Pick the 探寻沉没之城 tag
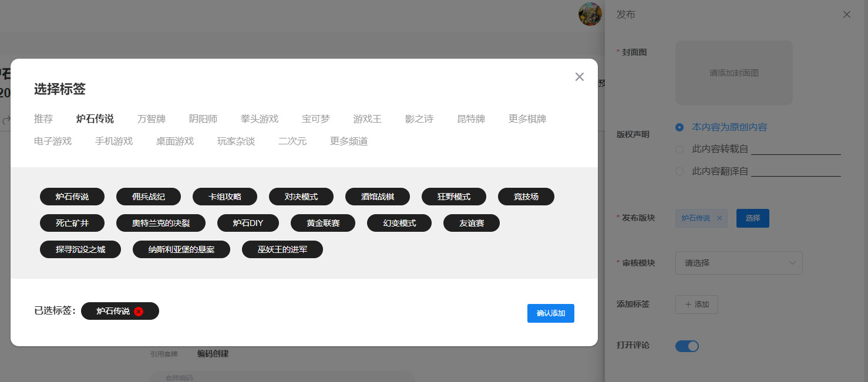Viewport: 868px width, 382px height. [80, 249]
